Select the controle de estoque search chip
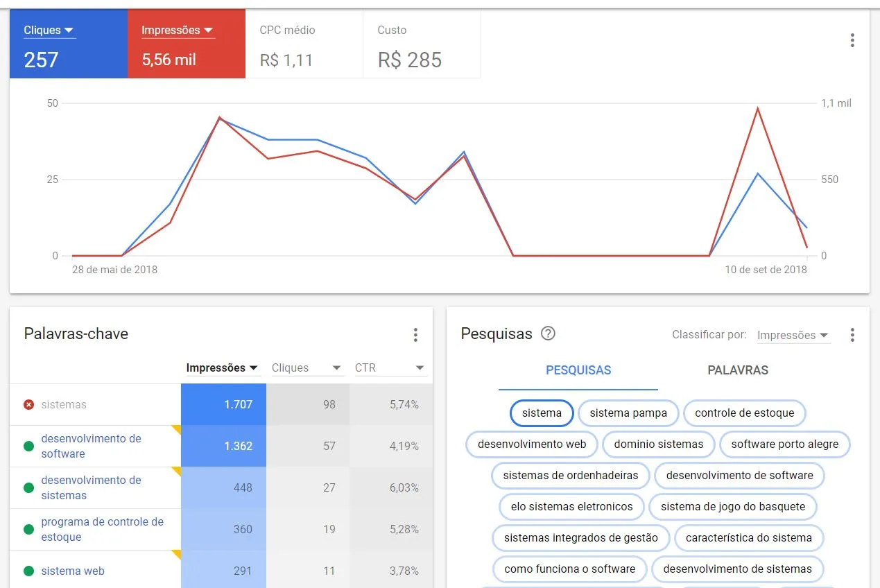The height and width of the screenshot is (588, 880). pyautogui.click(x=744, y=413)
